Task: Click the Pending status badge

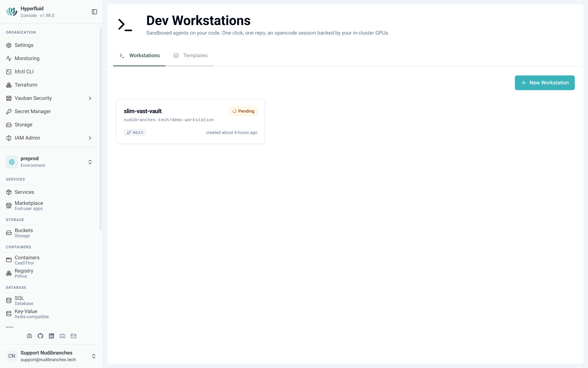Action: [x=243, y=111]
